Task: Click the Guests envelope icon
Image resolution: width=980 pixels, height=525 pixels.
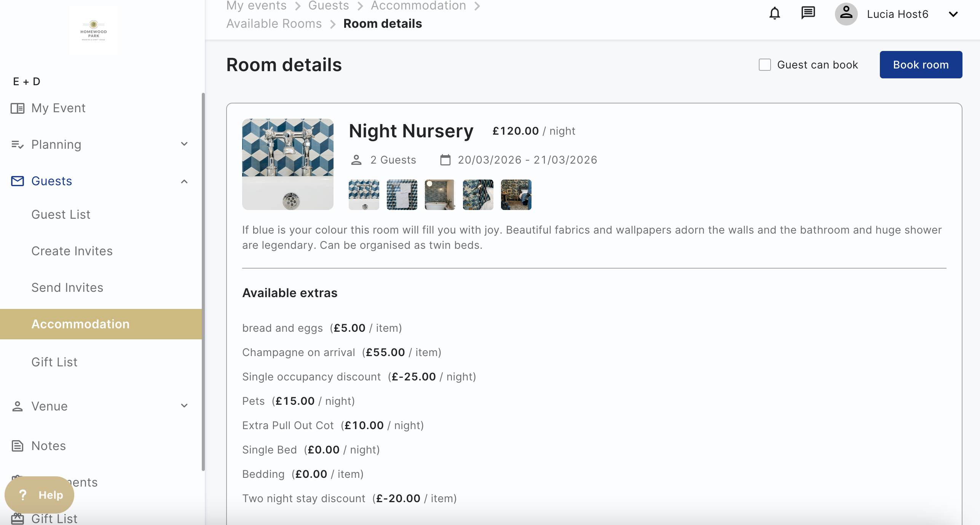Action: coord(18,181)
